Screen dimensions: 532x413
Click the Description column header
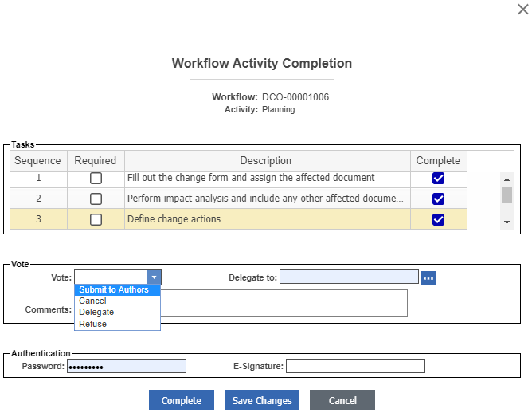(x=268, y=160)
